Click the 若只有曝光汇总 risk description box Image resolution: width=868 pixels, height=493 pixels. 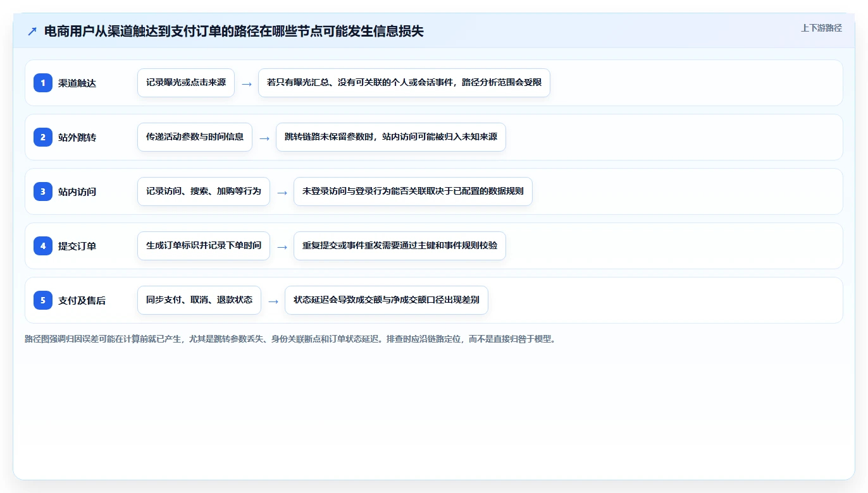click(404, 83)
